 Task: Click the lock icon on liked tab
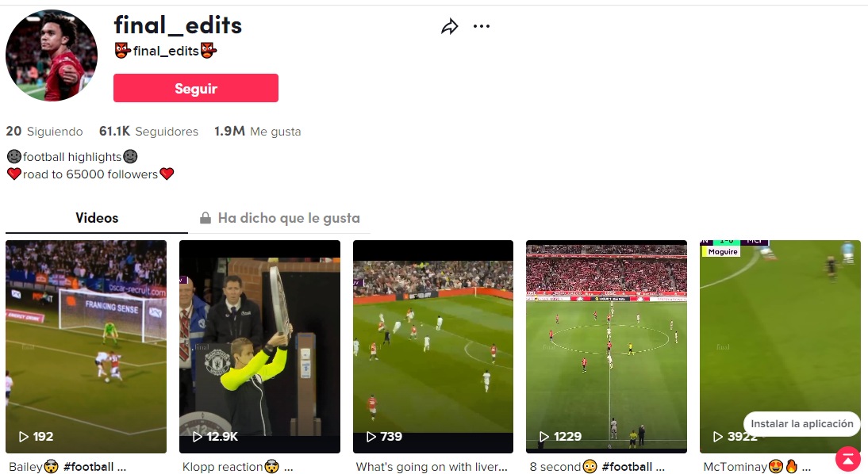pyautogui.click(x=205, y=218)
